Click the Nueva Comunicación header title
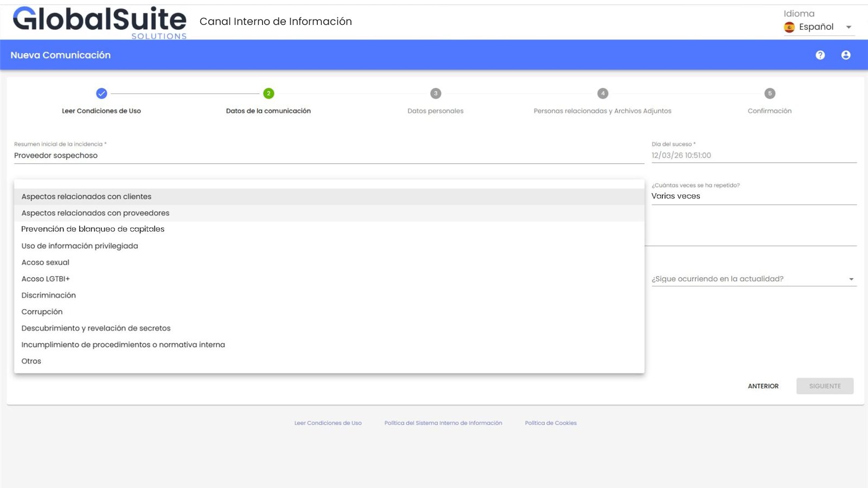868x488 pixels. click(x=61, y=55)
